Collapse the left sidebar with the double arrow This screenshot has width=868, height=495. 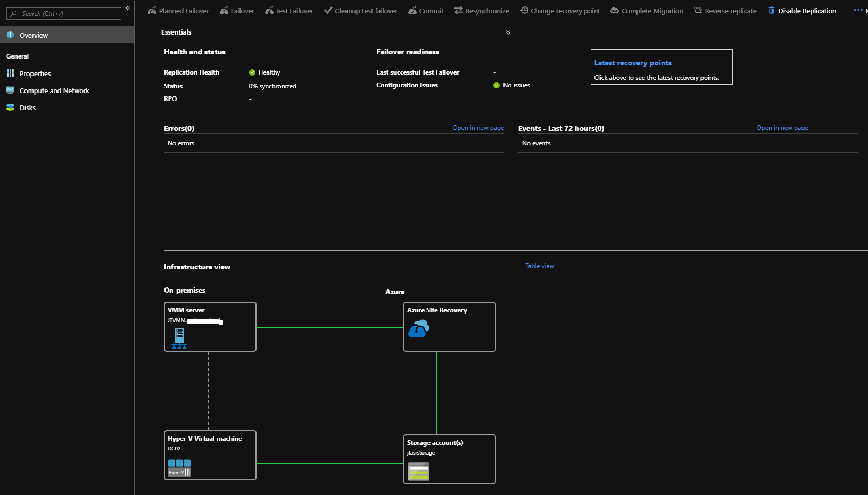tap(128, 8)
